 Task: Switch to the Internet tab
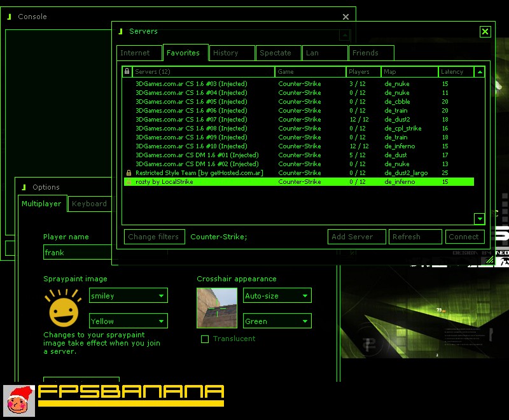pos(139,53)
